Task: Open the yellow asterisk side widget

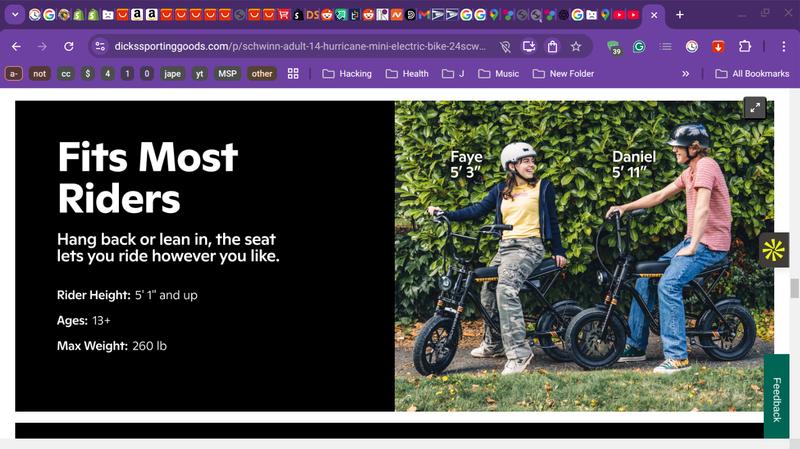Action: [773, 250]
